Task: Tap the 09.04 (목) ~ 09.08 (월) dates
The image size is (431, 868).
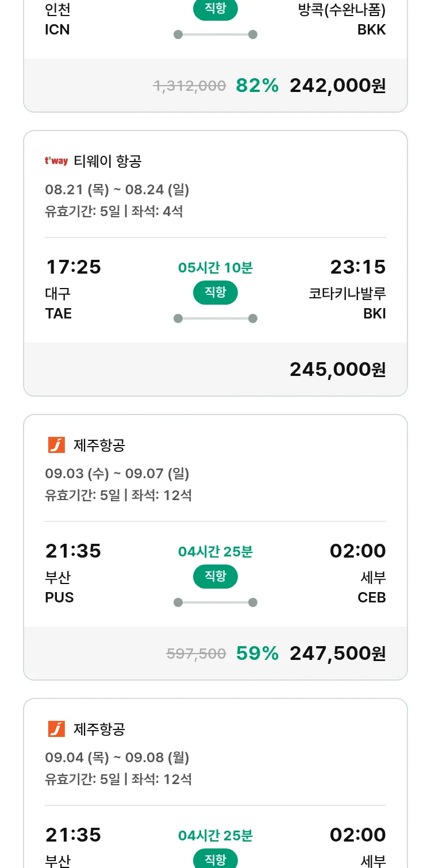Action: coord(117,757)
